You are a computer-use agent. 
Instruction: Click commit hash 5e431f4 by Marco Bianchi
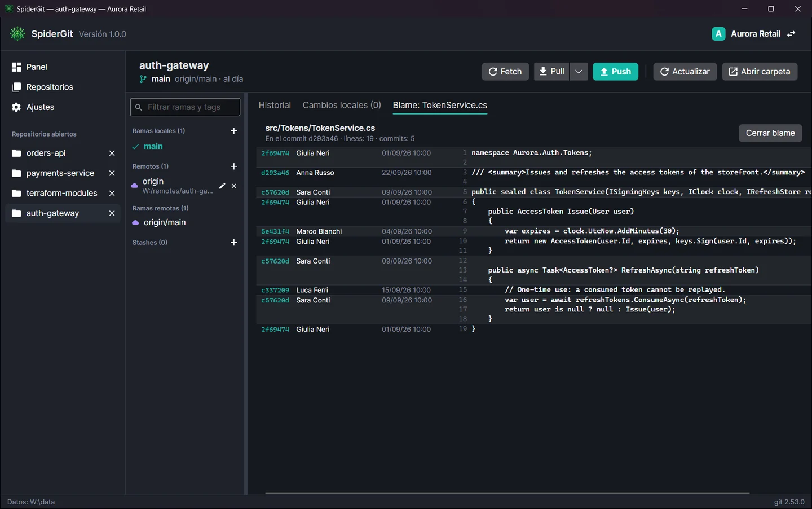click(275, 231)
